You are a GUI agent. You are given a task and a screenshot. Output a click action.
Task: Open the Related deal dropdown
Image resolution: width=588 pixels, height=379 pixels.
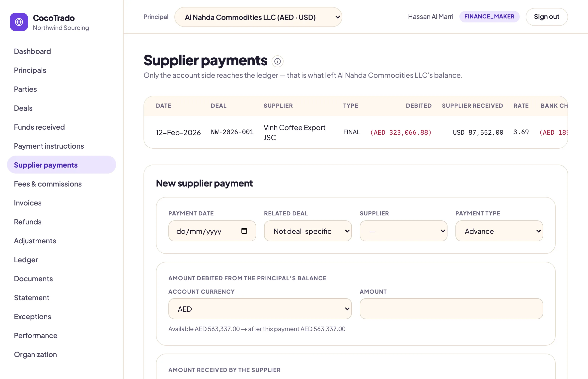tap(308, 231)
